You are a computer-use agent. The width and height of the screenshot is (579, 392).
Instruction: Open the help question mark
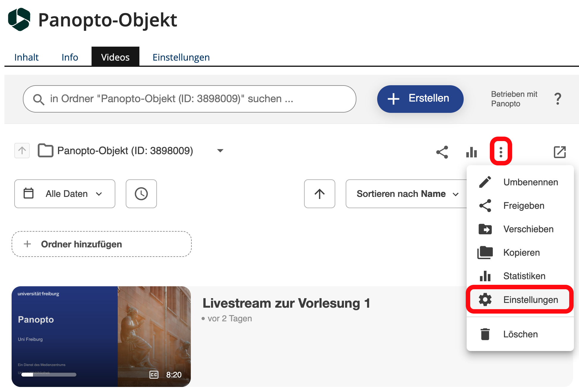(558, 99)
